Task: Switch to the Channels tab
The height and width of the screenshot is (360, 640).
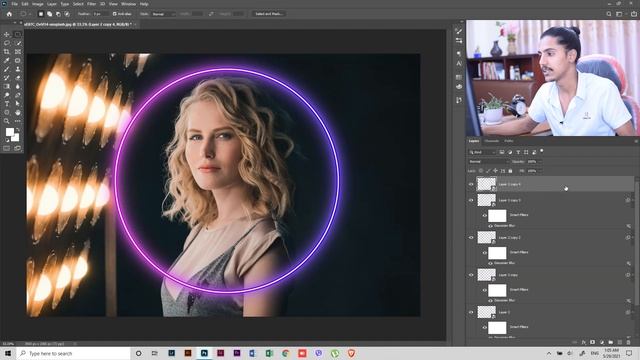Action: [491, 141]
